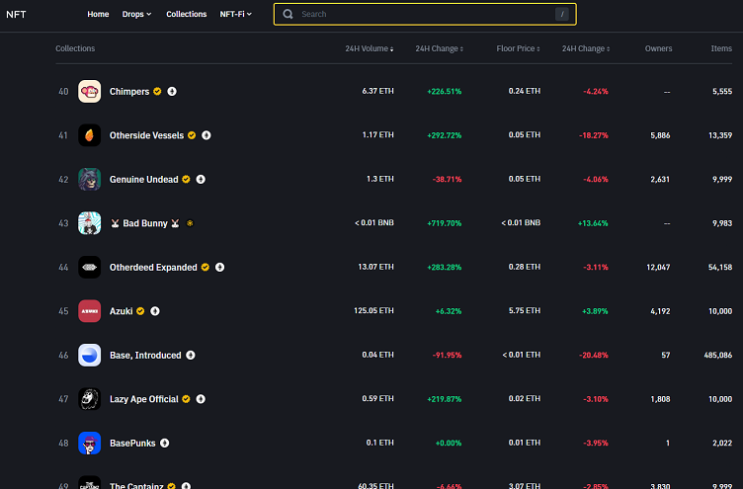Image resolution: width=743 pixels, height=489 pixels.
Task: Open Base, Introduced collection name
Action: coord(145,355)
